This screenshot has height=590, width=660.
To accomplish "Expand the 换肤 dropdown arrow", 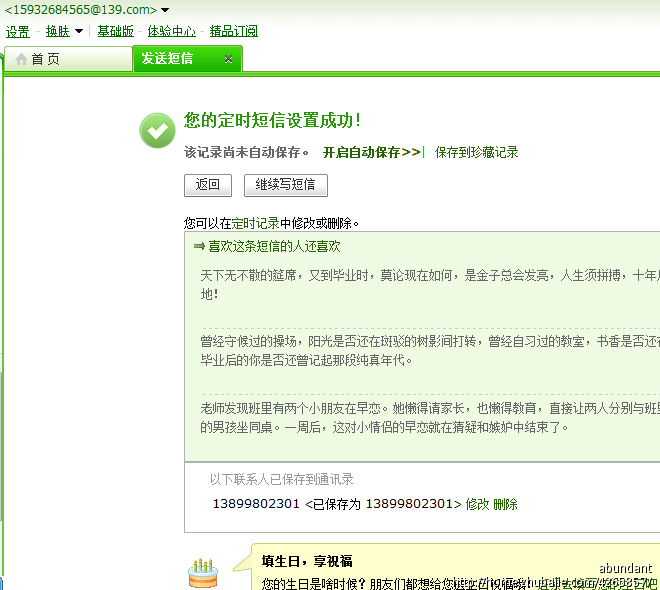I will click(79, 31).
